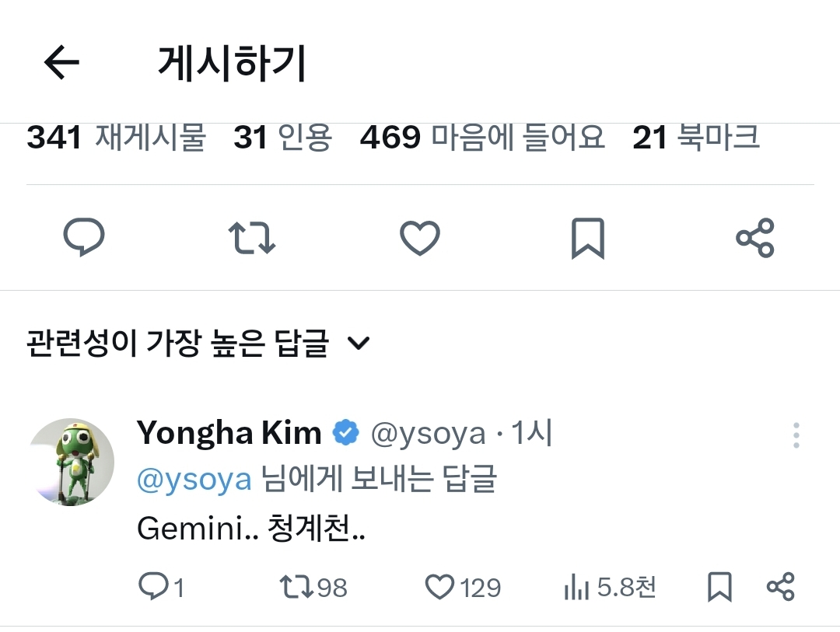Share the Gemini 청계천 reply
Viewport: 840px width, 632px height.
point(780,587)
